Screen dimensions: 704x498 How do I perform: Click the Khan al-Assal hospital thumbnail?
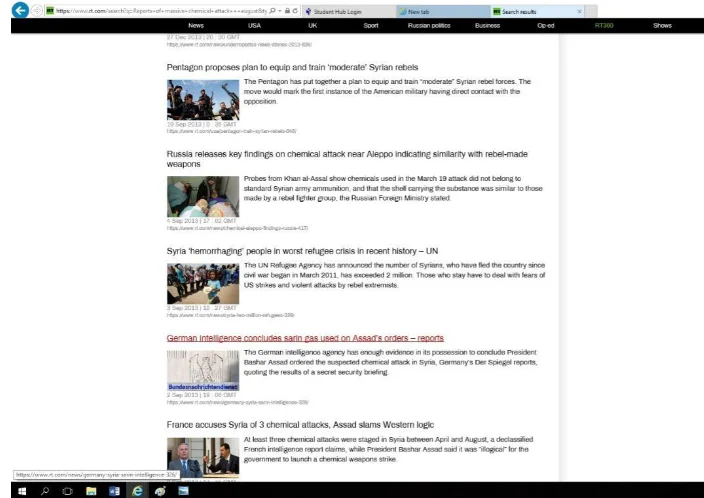click(203, 197)
